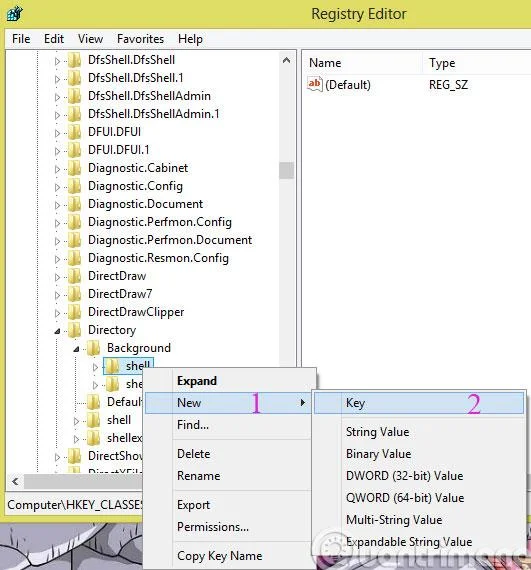
Task: Select the Diagnostic.Document key
Action: (x=145, y=204)
